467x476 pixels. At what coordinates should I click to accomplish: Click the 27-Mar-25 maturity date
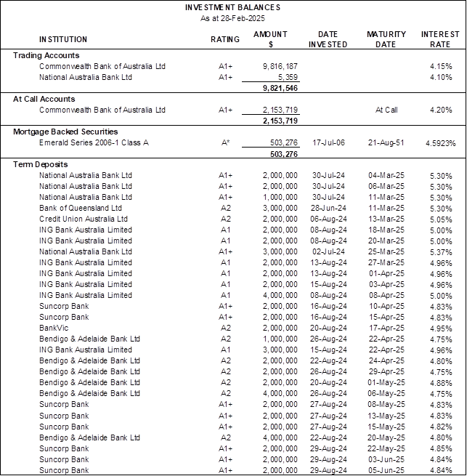coord(386,263)
